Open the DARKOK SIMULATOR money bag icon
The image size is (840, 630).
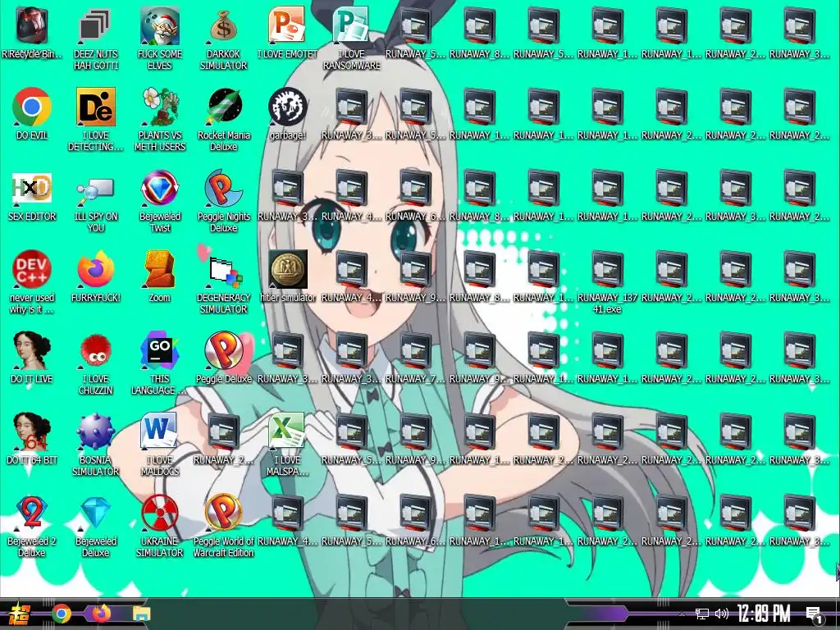223,25
